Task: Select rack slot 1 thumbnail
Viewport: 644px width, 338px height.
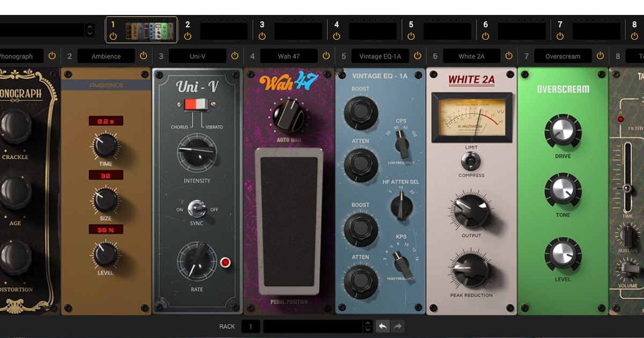Action: point(150,31)
